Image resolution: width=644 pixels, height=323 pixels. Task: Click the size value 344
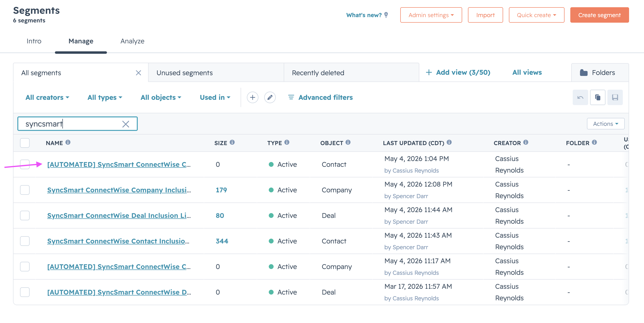point(222,241)
